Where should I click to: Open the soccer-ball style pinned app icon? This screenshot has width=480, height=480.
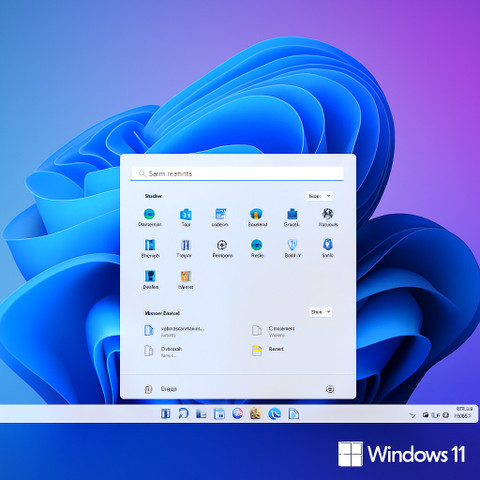(328, 214)
